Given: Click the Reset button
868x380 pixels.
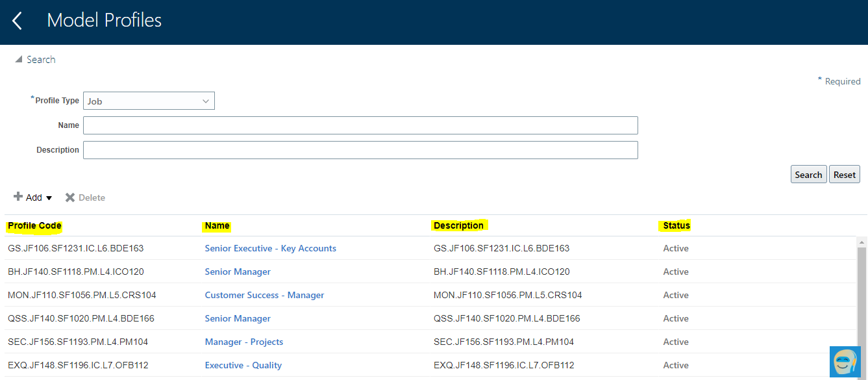Looking at the screenshot, I should 844,174.
